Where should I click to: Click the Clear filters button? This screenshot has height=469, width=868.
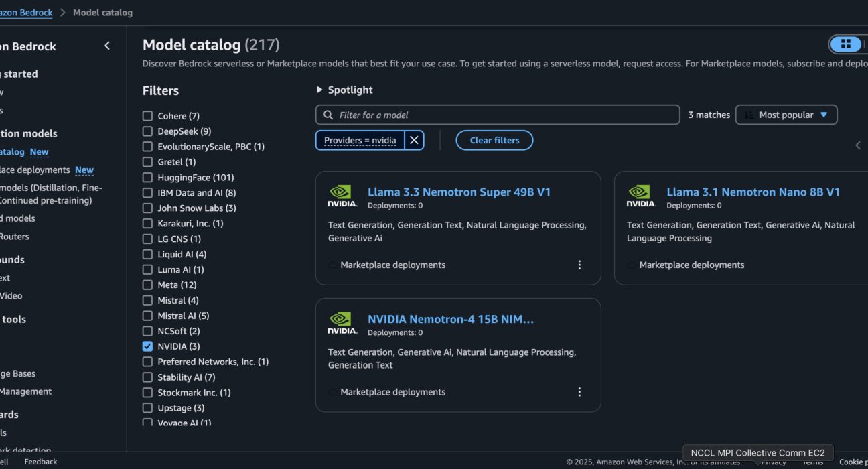click(x=494, y=140)
